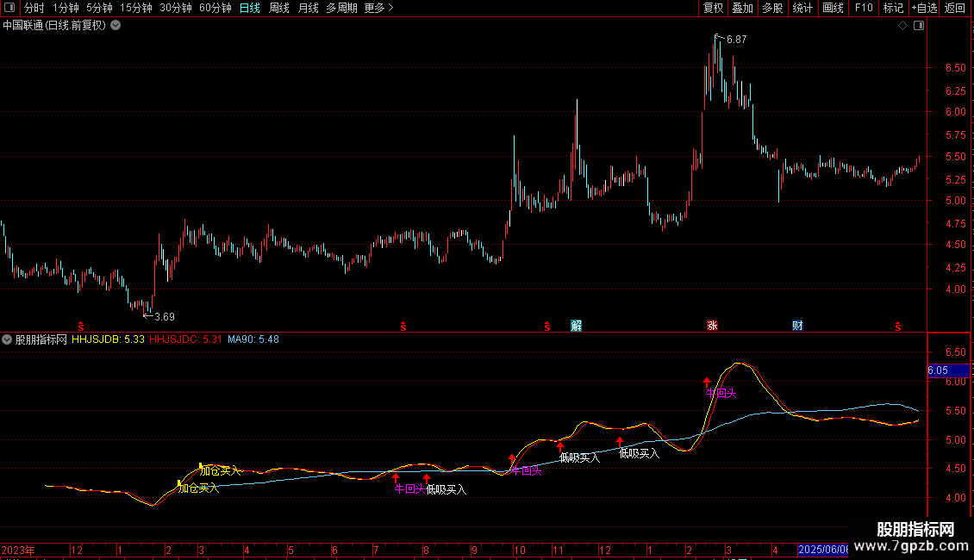The width and height of the screenshot is (974, 560).
Task: Open F10 company information
Action: (864, 8)
